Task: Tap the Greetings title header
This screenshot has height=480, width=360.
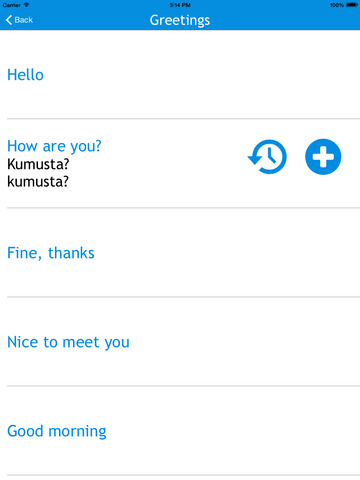Action: [180, 20]
